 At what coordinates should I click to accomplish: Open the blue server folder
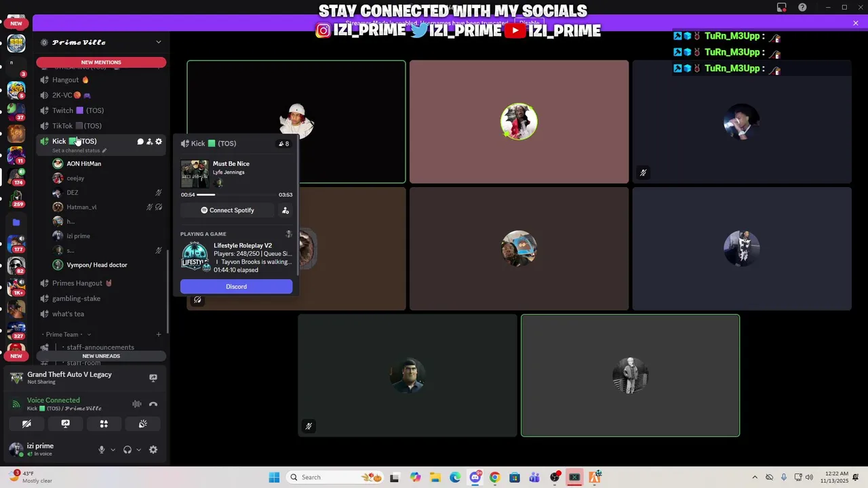point(16,222)
